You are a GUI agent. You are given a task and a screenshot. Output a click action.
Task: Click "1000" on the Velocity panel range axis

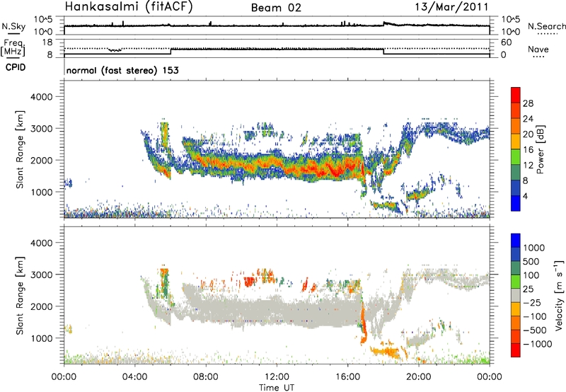pos(41,338)
